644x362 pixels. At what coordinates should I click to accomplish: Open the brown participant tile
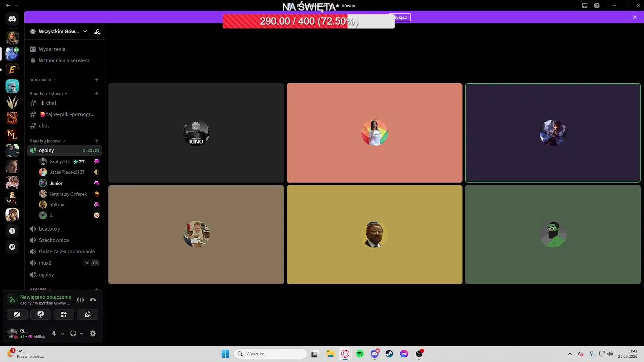click(x=196, y=234)
